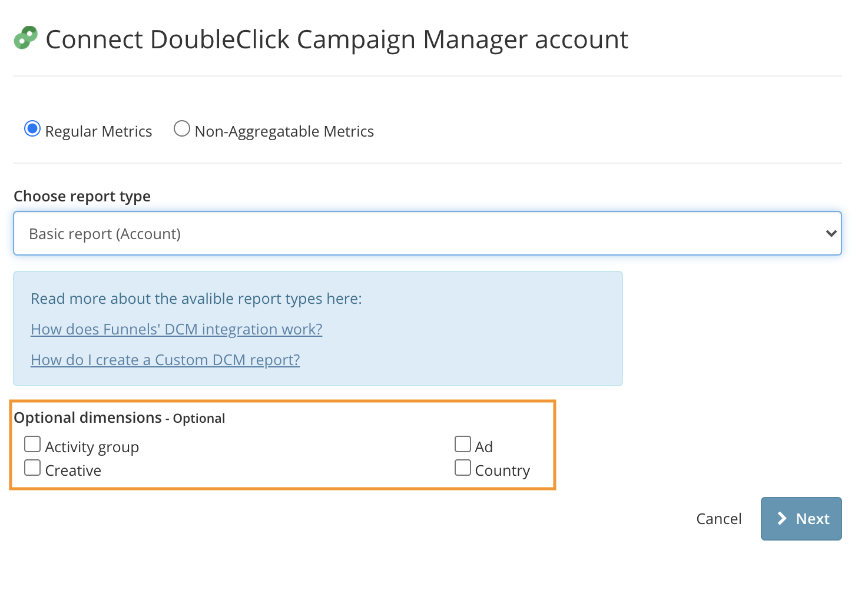The width and height of the screenshot is (868, 590).
Task: Select the Non-Aggregatable Metrics radio button
Action: coord(182,128)
